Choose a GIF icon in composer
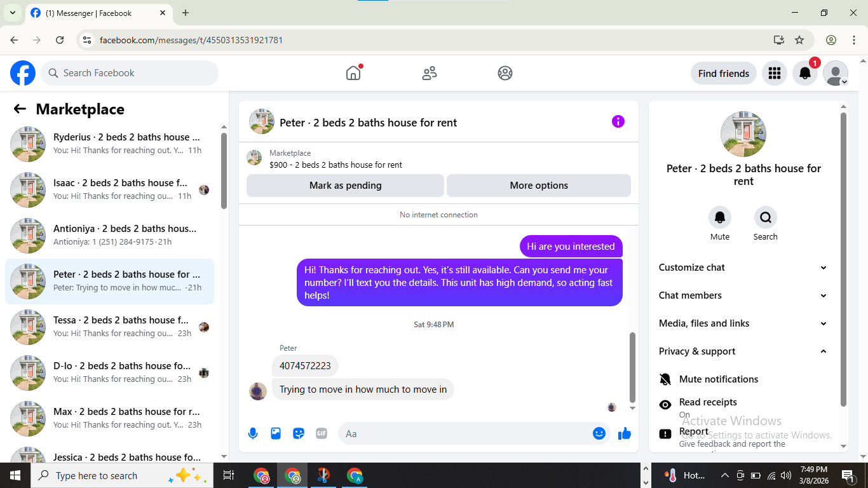This screenshot has width=868, height=488. (322, 433)
